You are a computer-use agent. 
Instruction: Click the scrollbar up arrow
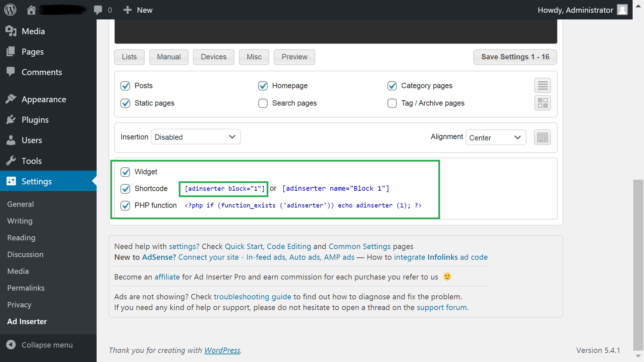tap(638, 6)
